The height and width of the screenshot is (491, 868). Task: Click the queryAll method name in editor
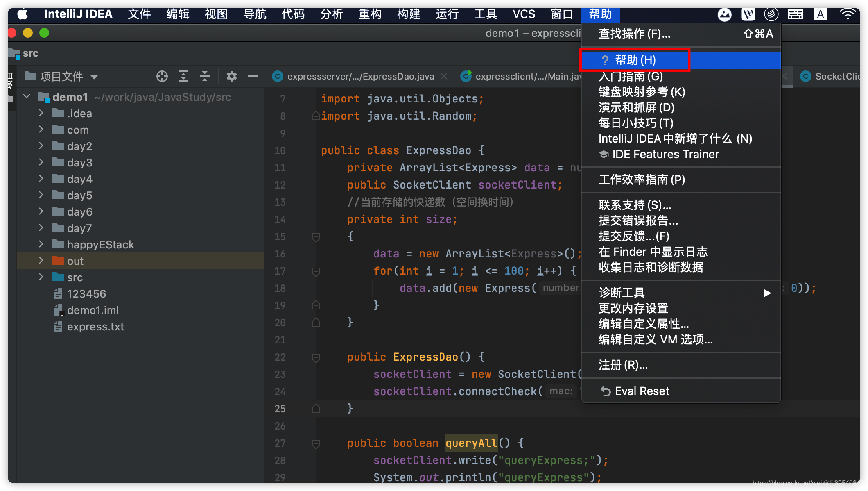471,443
